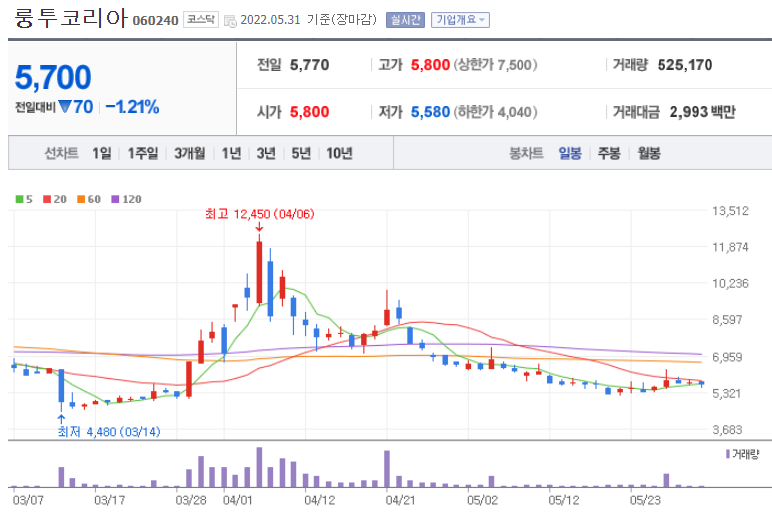
Task: Click the 거래량 525,170 value
Action: point(685,65)
